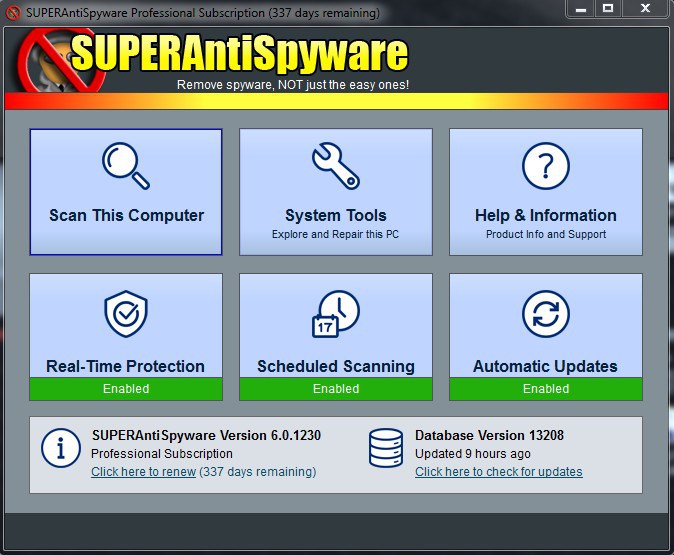The height and width of the screenshot is (555, 674).
Task: Click the window title bar text
Action: pyautogui.click(x=203, y=13)
